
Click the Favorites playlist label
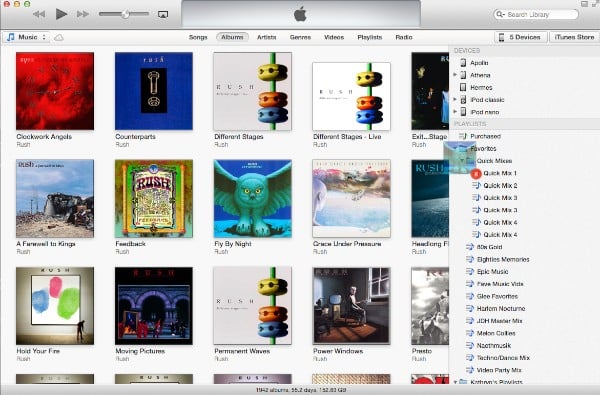[x=483, y=149]
